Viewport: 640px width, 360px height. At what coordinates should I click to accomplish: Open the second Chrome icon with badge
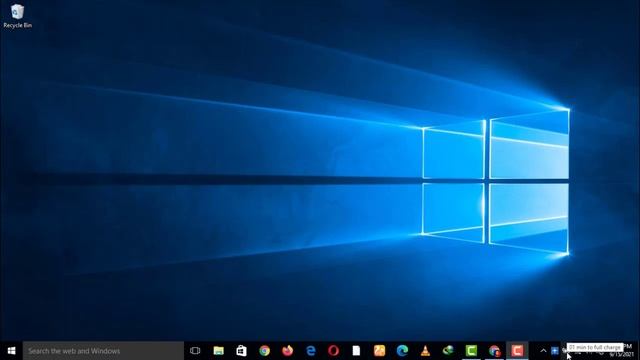point(494,351)
